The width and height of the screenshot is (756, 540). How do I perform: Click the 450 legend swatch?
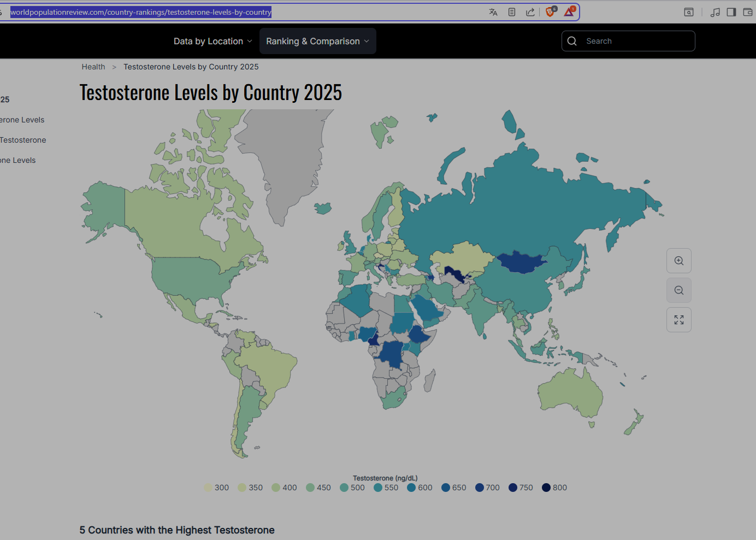[x=310, y=488]
